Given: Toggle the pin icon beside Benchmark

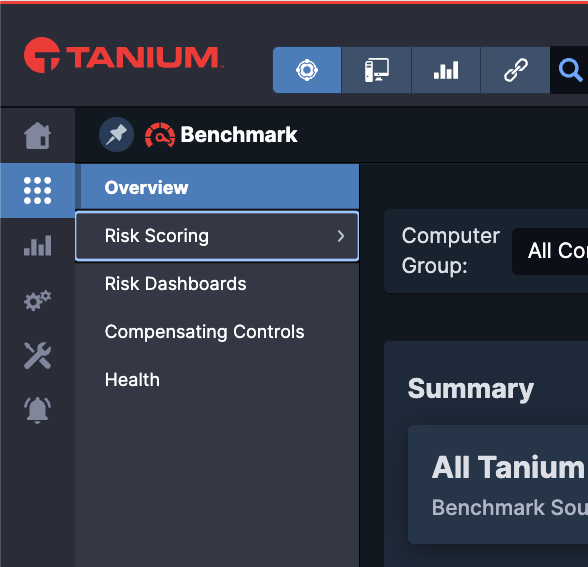Looking at the screenshot, I should [117, 135].
